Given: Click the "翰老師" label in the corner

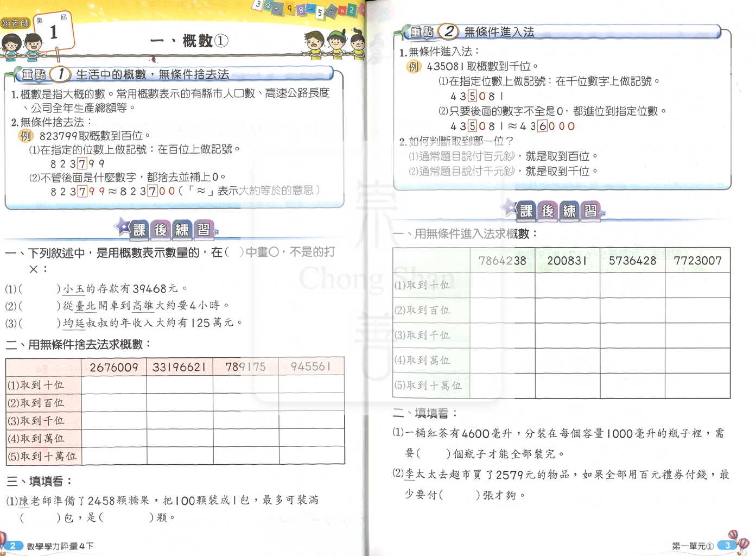Looking at the screenshot, I should (15, 23).
